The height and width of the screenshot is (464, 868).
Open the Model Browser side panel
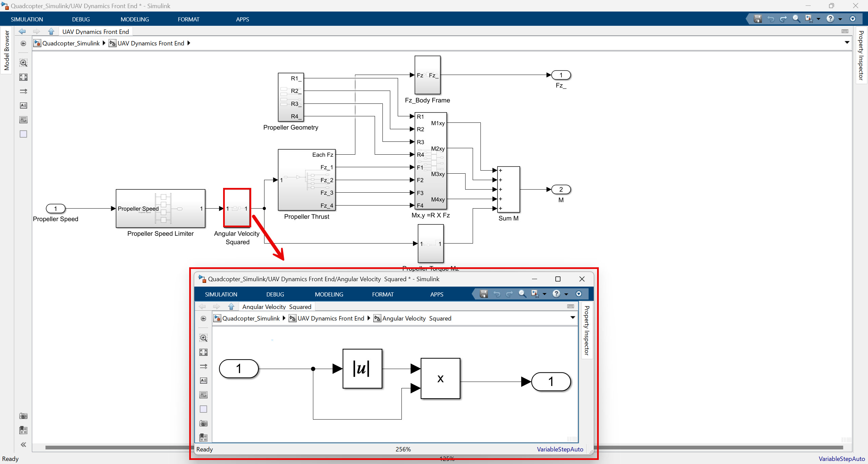pos(6,50)
